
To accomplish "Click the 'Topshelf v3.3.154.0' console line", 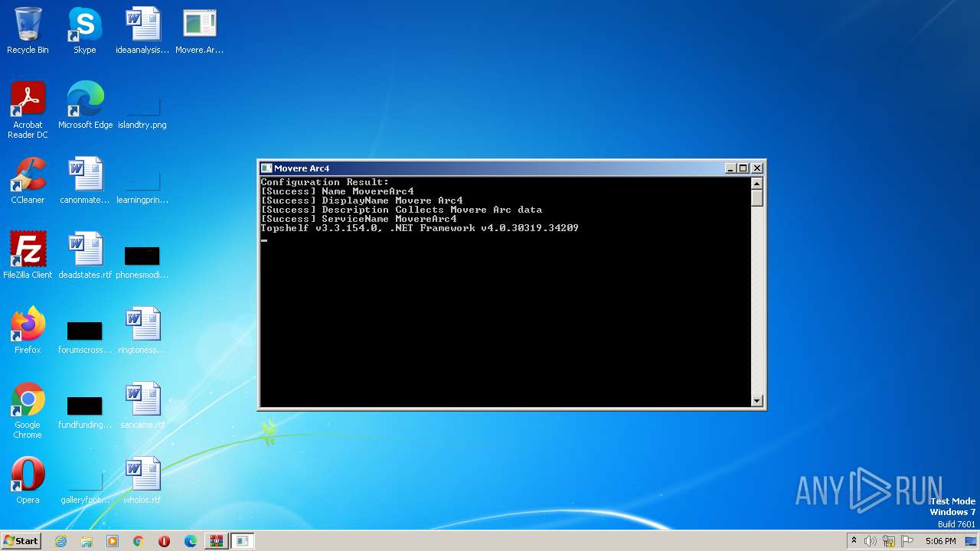I will point(420,228).
